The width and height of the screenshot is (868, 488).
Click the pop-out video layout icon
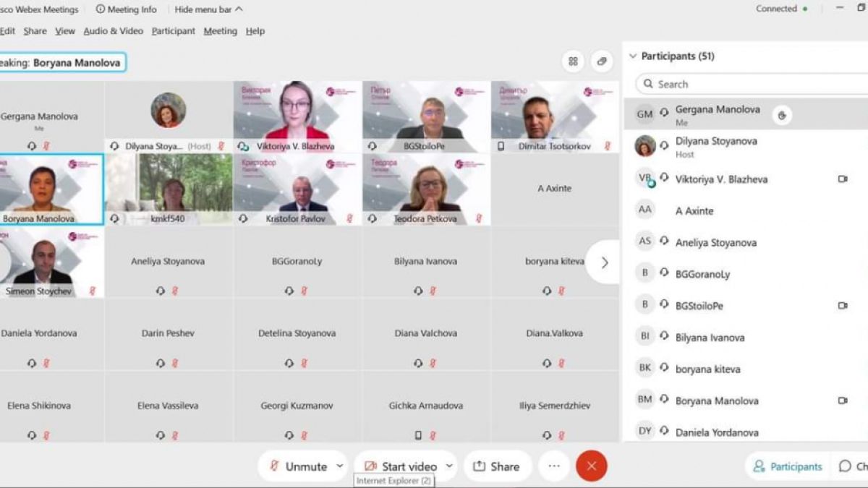point(601,61)
